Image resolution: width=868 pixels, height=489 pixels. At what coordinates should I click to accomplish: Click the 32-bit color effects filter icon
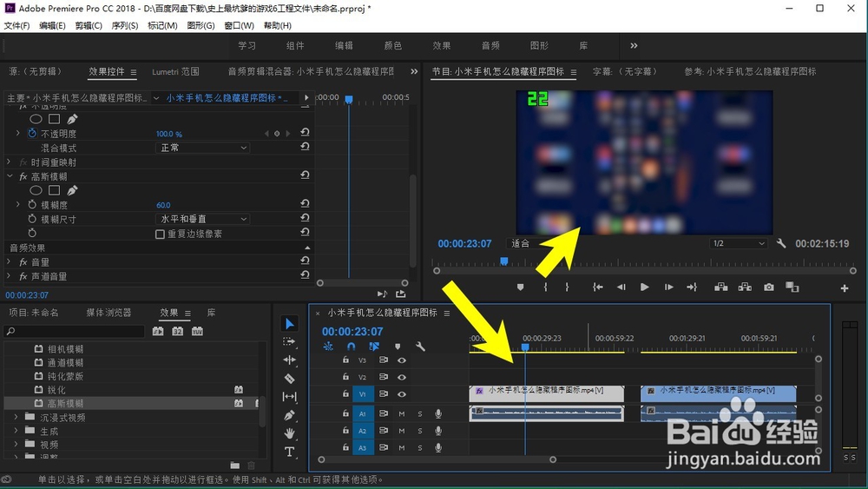tap(178, 331)
